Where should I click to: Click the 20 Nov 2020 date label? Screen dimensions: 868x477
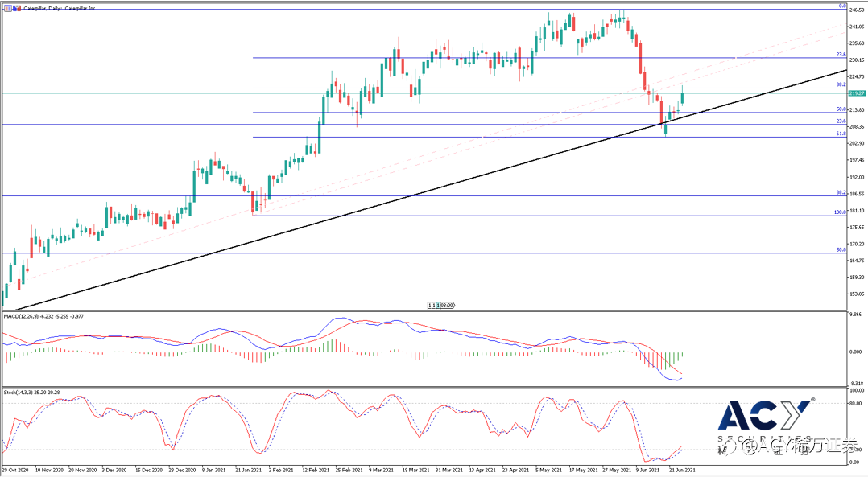coord(82,471)
